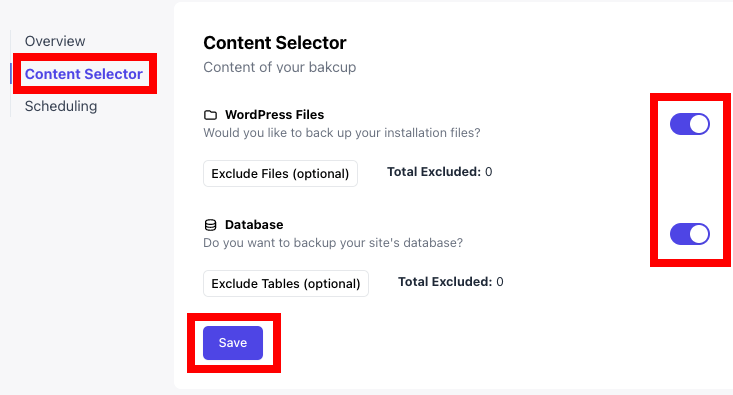733x395 pixels.
Task: Disable the Database backup switch
Action: point(690,234)
